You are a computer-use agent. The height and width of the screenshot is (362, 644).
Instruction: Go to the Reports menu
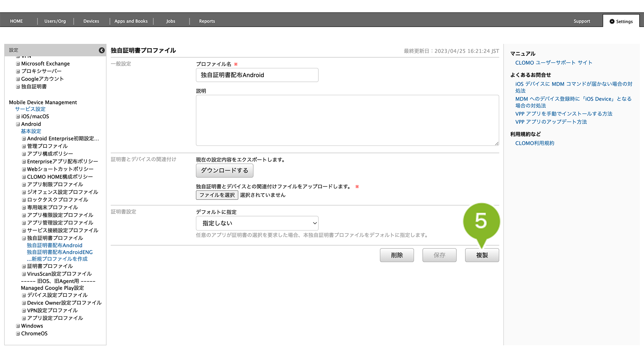point(207,21)
